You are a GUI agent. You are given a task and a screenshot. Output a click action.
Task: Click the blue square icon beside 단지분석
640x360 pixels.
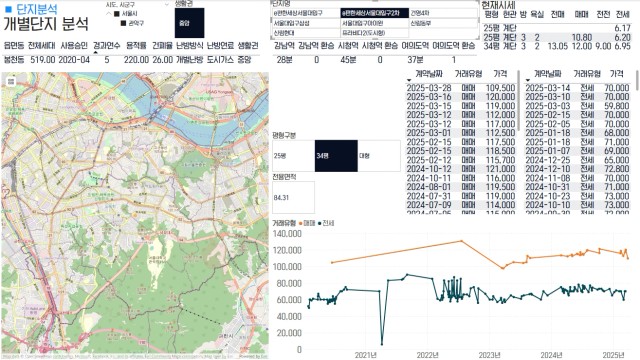click(x=8, y=9)
